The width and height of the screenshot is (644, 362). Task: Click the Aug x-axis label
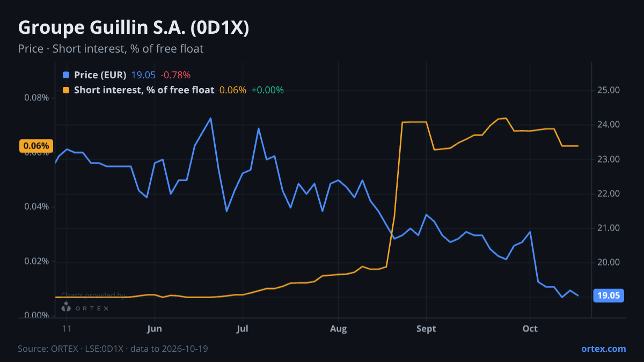(338, 328)
